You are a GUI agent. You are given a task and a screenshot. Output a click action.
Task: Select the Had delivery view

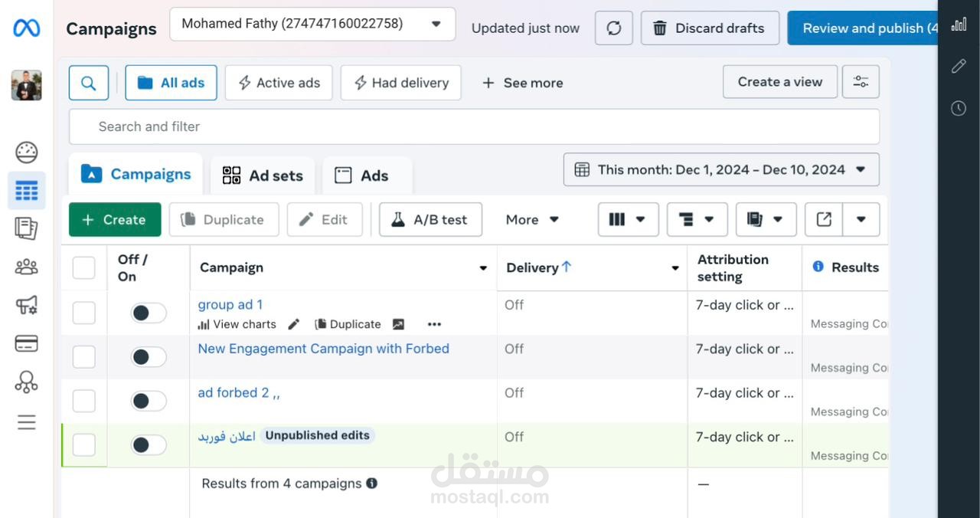400,83
